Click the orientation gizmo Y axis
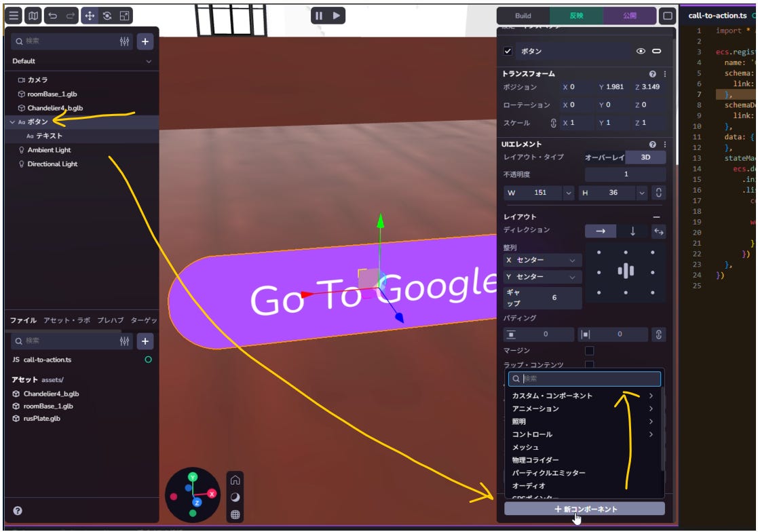 [193, 477]
